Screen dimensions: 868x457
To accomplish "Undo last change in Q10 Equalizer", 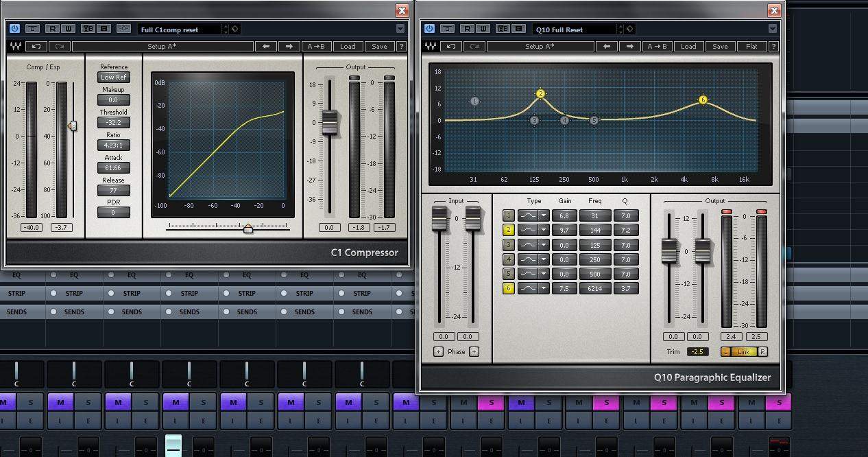I will pos(450,47).
